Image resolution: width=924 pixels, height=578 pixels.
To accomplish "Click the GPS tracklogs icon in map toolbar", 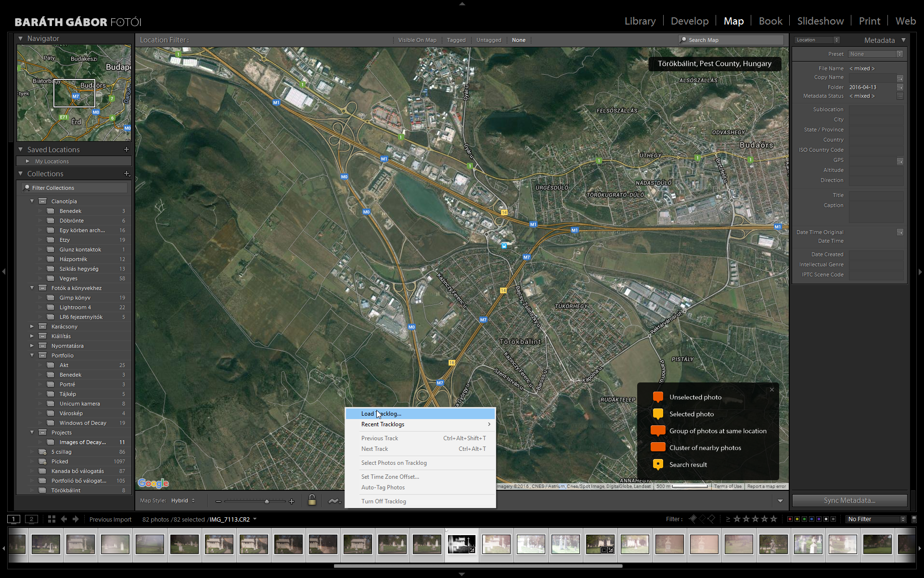I will pos(334,501).
